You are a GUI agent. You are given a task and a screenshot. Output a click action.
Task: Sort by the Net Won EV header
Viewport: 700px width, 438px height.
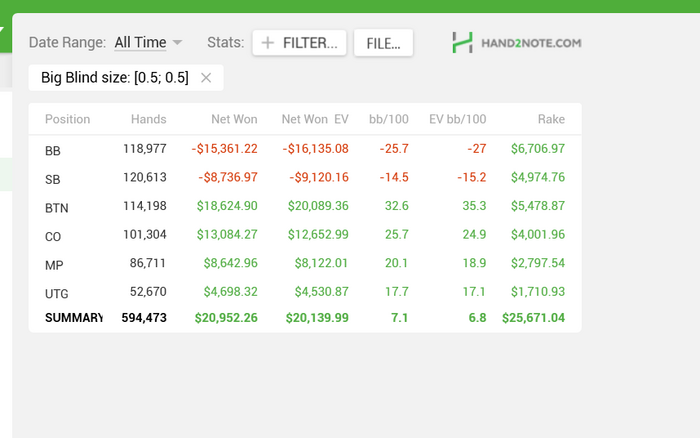pos(315,119)
